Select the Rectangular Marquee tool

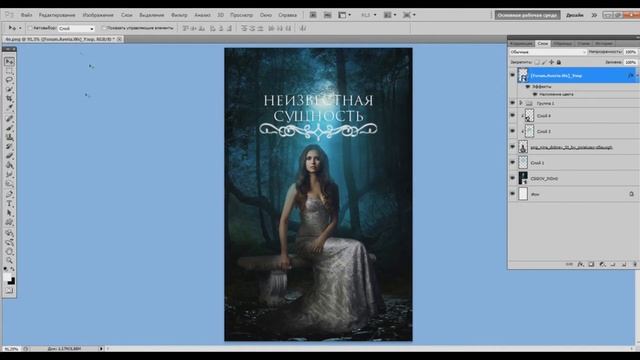(x=9, y=71)
